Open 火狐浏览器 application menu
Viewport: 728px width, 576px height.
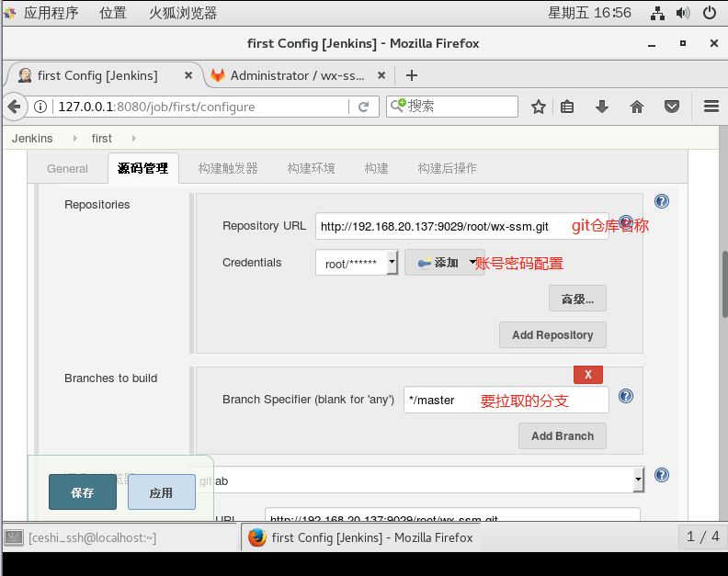coord(183,13)
